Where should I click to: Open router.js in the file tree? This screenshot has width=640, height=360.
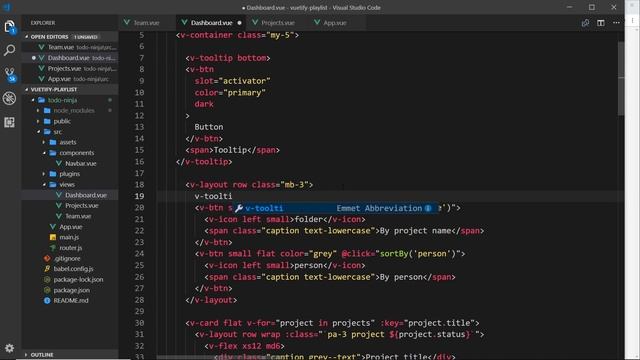[70, 248]
